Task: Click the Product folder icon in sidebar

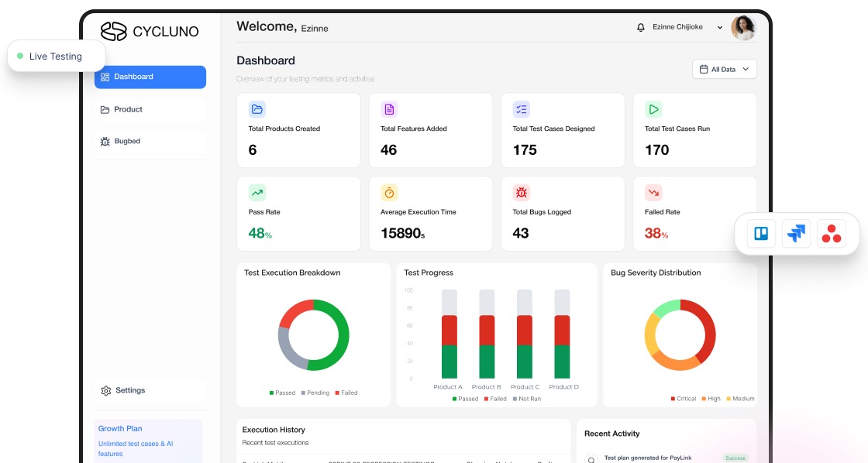Action: pos(105,109)
